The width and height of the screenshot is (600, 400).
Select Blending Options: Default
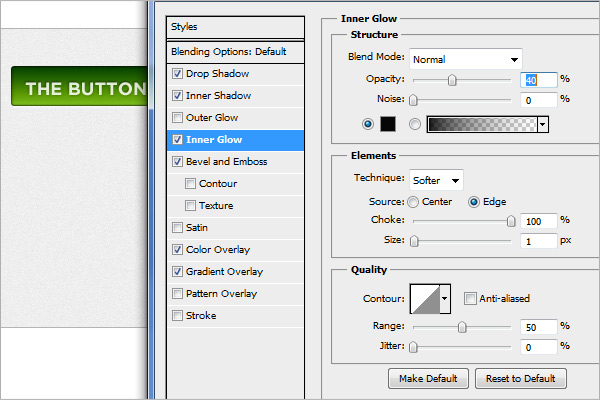point(235,52)
